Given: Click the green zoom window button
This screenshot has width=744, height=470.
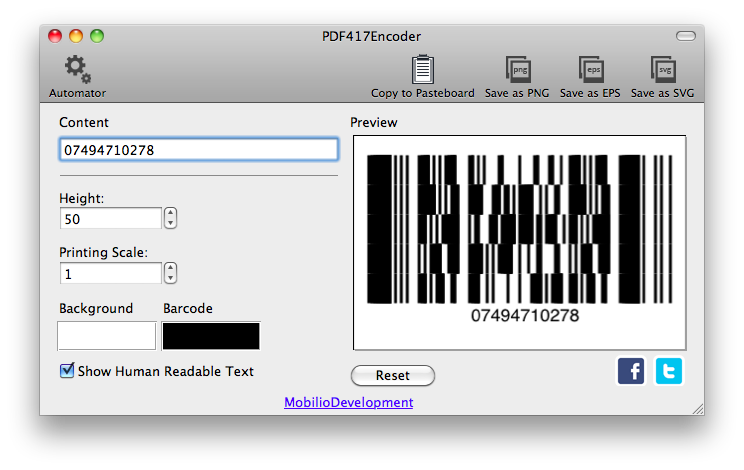Looking at the screenshot, I should point(97,36).
